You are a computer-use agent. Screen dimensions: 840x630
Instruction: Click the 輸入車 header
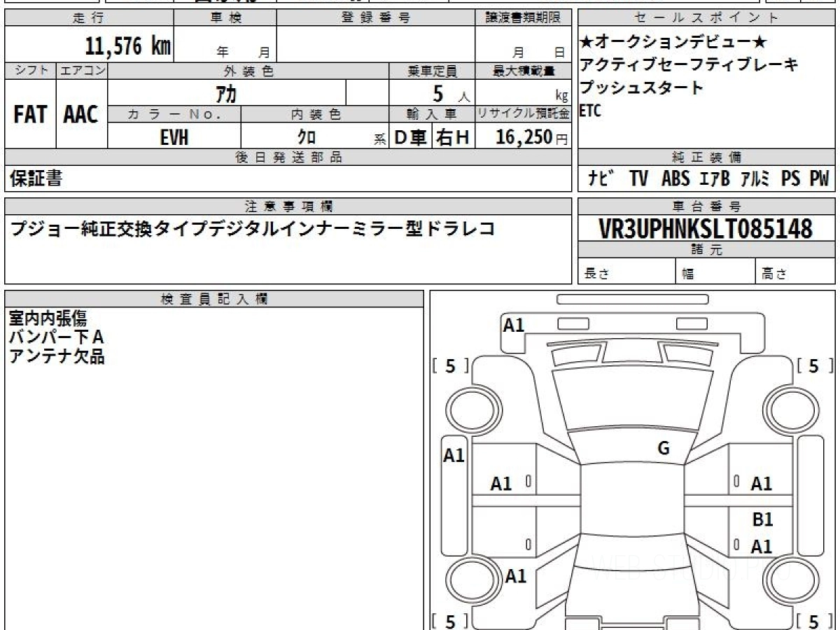432,114
